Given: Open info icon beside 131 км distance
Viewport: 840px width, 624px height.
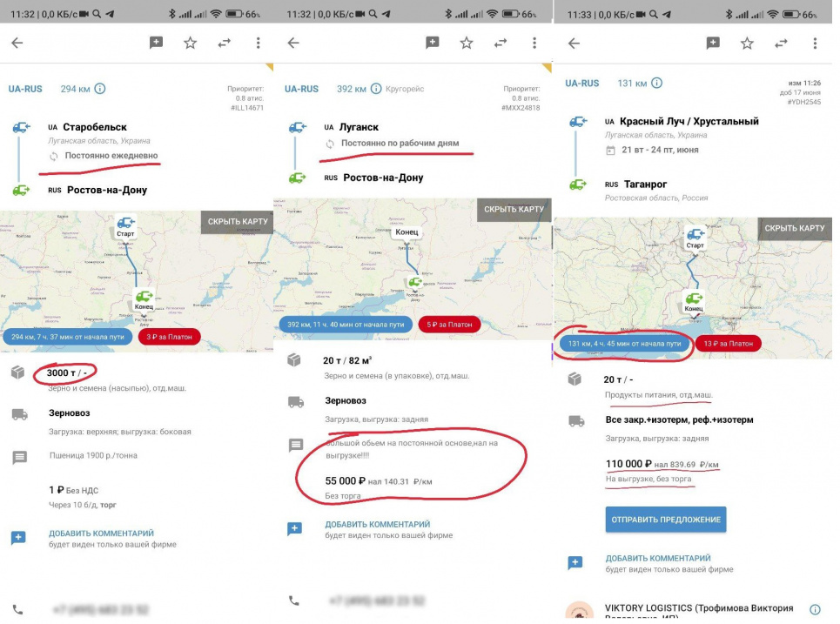Looking at the screenshot, I should click(x=656, y=83).
